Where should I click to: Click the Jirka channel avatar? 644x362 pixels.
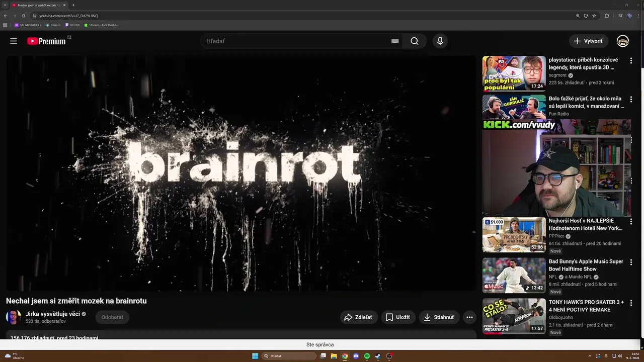[x=14, y=317]
